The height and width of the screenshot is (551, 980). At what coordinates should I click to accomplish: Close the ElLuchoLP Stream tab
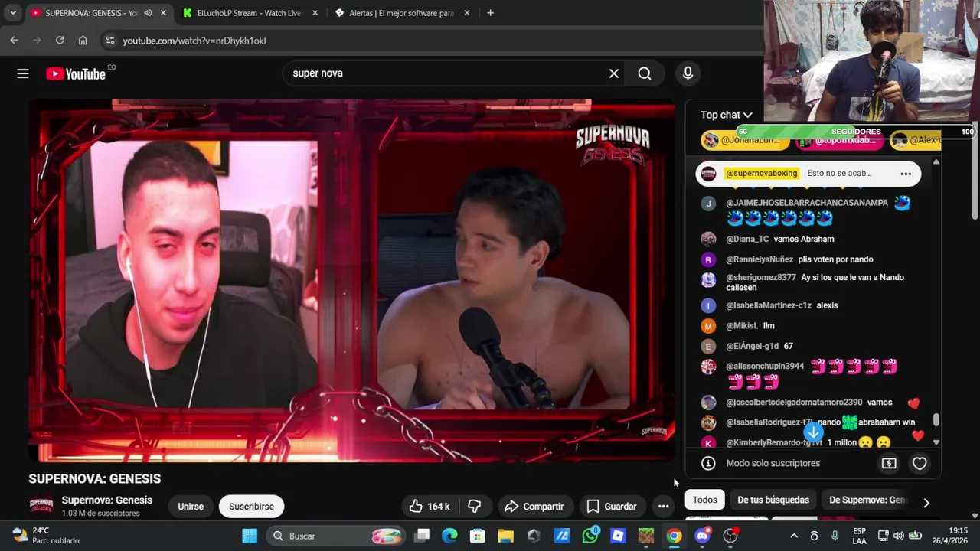(316, 13)
